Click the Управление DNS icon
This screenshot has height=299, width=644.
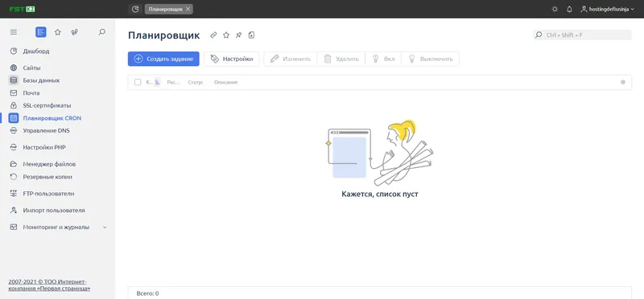(x=14, y=131)
